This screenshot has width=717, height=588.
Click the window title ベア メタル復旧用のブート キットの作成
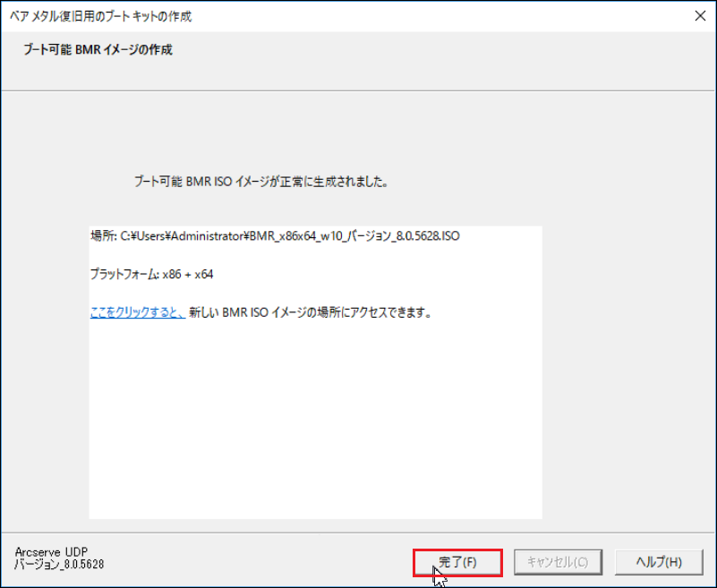pyautogui.click(x=100, y=16)
